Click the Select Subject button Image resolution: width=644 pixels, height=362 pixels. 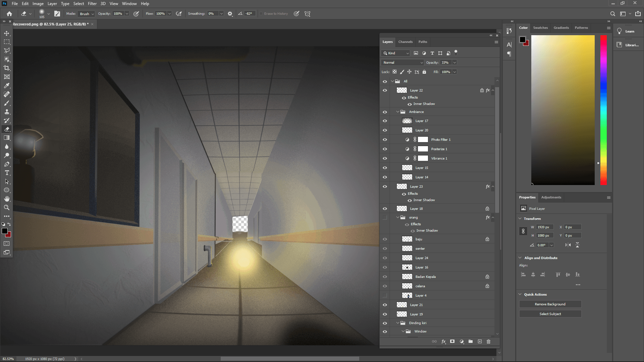[550, 314]
